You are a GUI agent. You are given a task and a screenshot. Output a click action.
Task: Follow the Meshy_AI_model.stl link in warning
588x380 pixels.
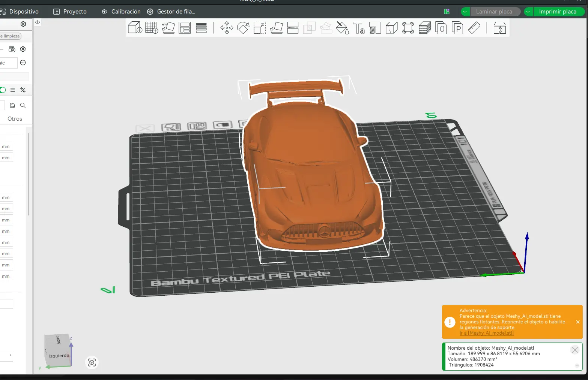[487, 333]
